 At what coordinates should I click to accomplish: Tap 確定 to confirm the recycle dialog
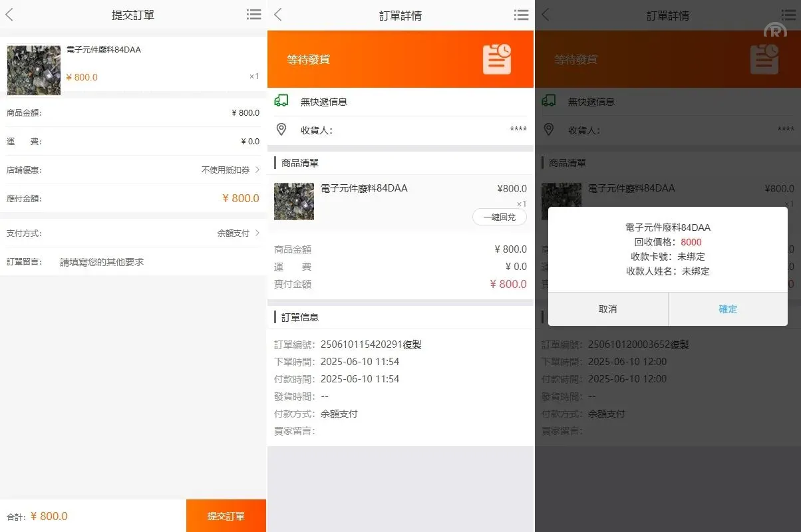click(x=727, y=309)
